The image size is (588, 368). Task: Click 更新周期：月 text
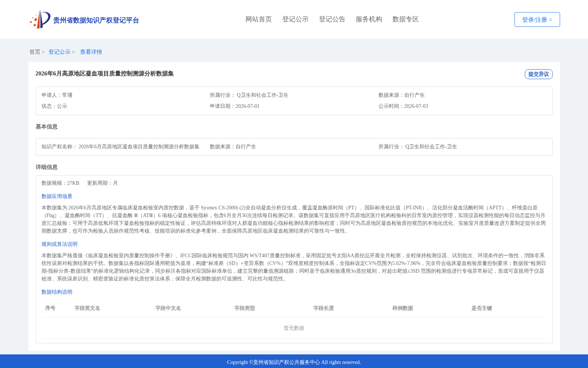[x=103, y=183]
